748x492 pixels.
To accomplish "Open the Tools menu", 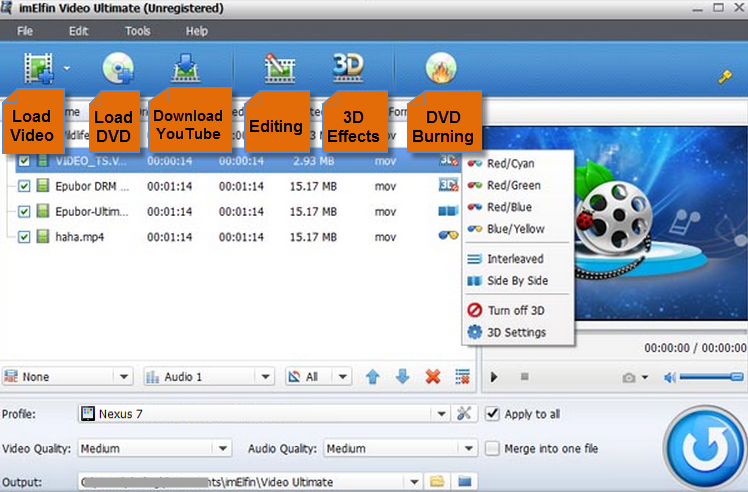I will pos(137,31).
